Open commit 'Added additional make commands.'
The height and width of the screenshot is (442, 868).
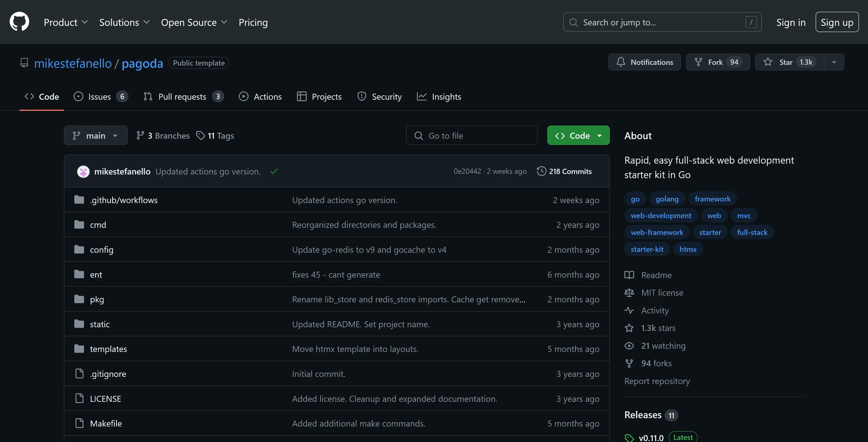click(x=358, y=424)
